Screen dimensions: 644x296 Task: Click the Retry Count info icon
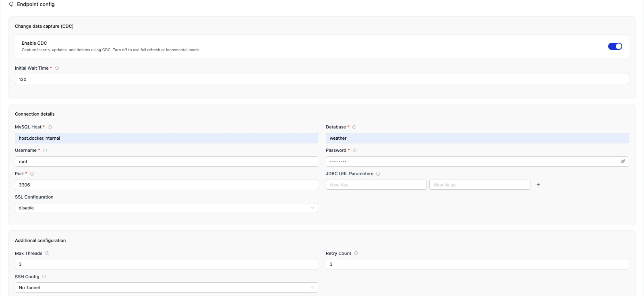(356, 253)
